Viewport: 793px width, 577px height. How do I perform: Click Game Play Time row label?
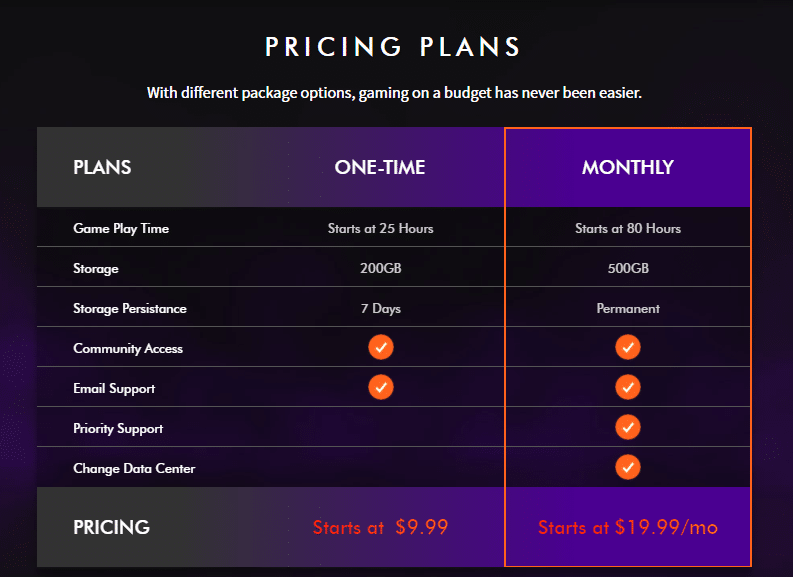coord(121,229)
